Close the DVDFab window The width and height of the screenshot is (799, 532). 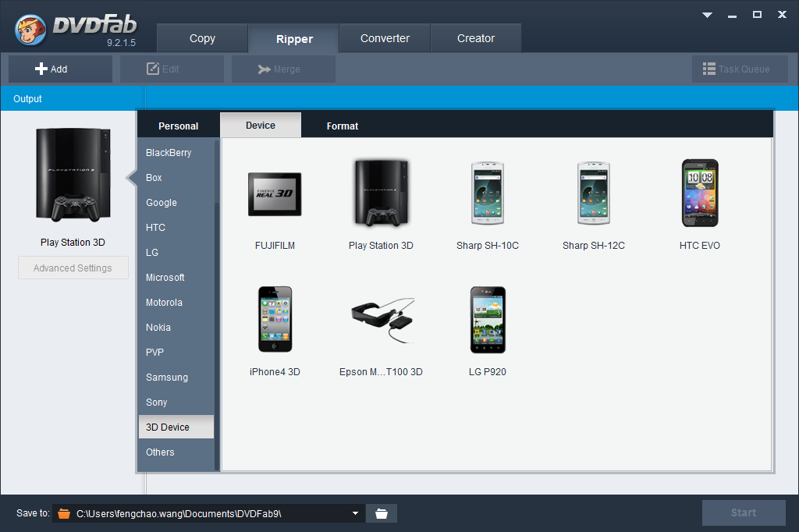click(x=782, y=15)
